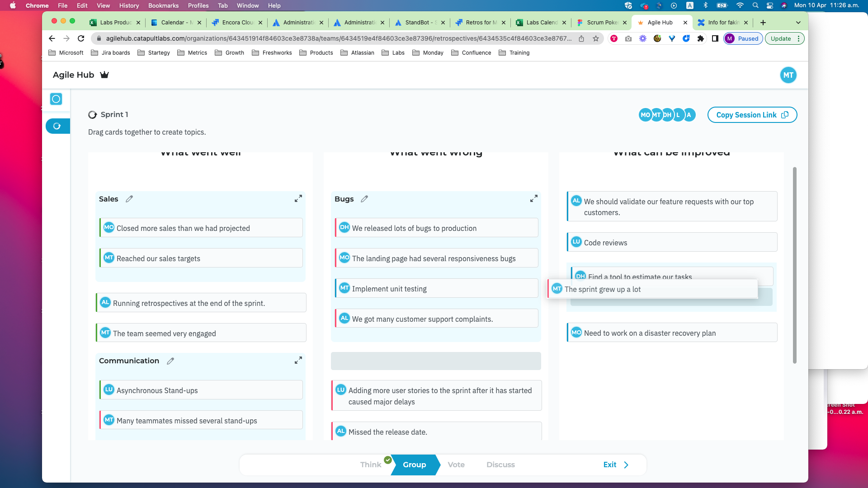Open the browser Extensions puzzle icon
Viewport: 868px width, 488px height.
[701, 38]
